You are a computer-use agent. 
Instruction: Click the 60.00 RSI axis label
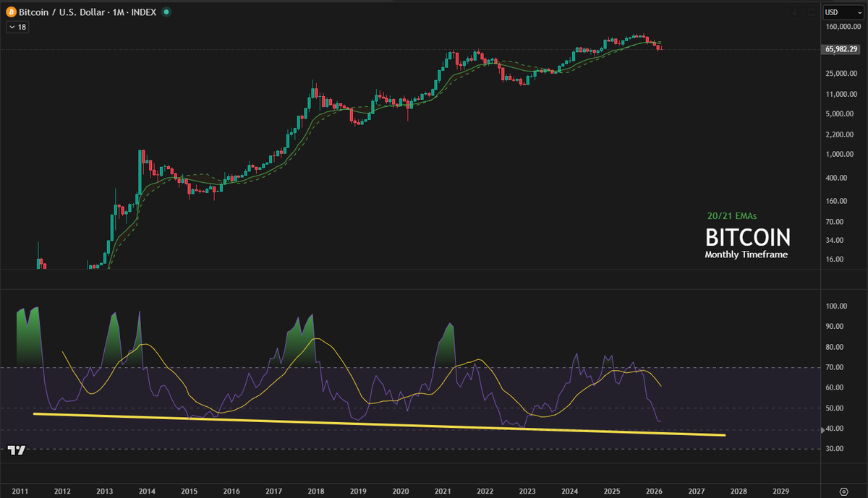pos(835,387)
